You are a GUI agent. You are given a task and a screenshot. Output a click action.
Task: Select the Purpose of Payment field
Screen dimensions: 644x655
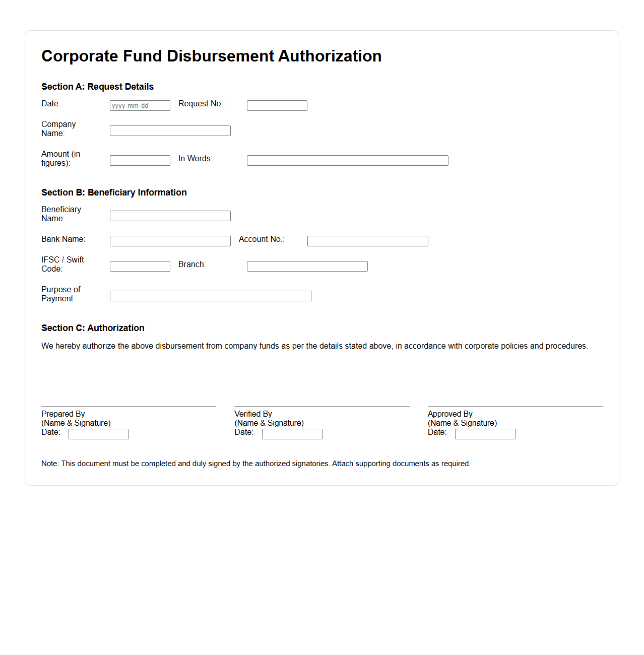[x=210, y=296]
